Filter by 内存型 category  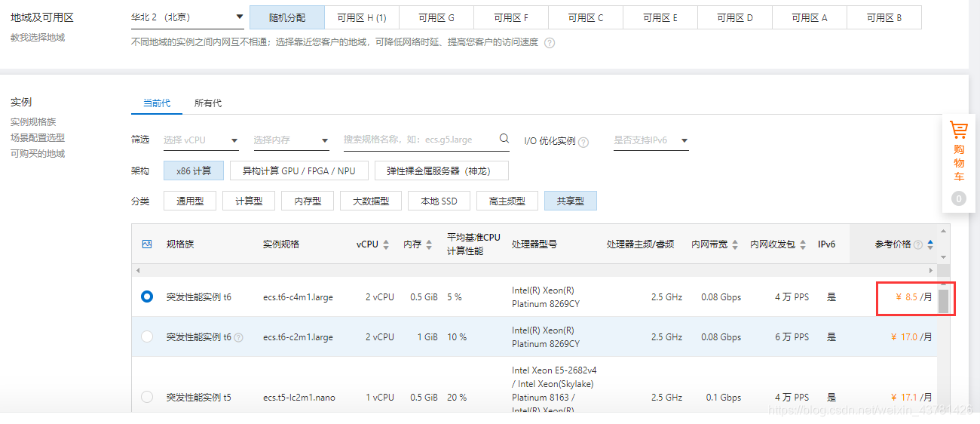pos(308,201)
